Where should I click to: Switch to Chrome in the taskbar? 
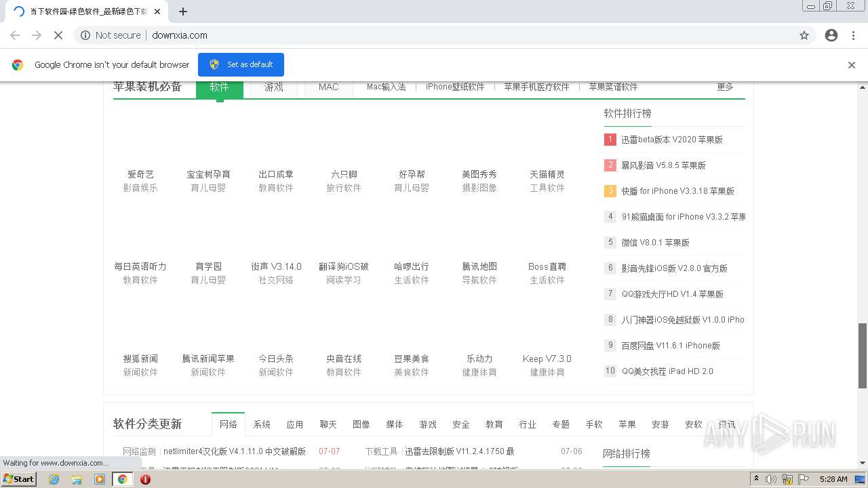[122, 479]
